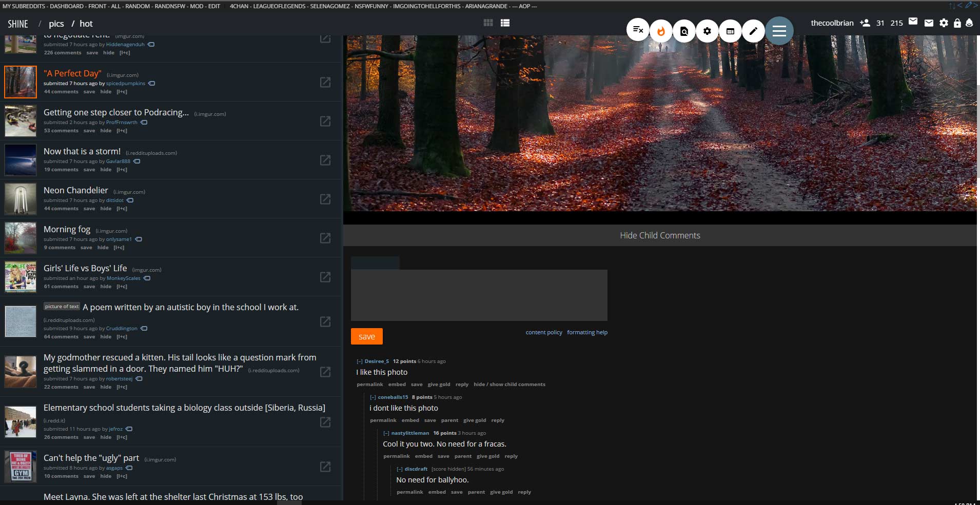Open external icon for Now that is a storm
The height and width of the screenshot is (505, 980).
coord(325,160)
